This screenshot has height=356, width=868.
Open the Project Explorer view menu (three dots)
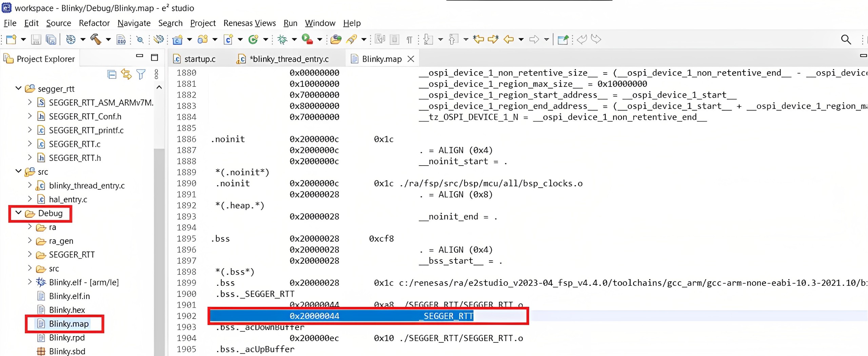(156, 74)
